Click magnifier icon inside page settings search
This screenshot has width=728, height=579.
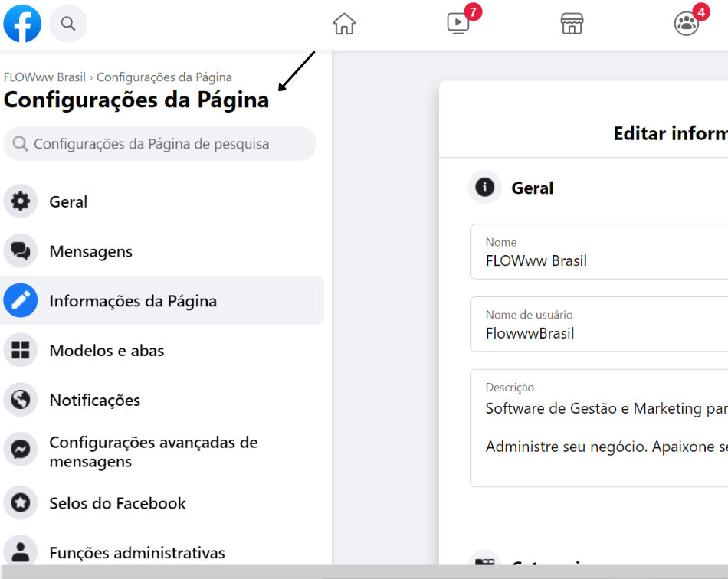pos(20,144)
